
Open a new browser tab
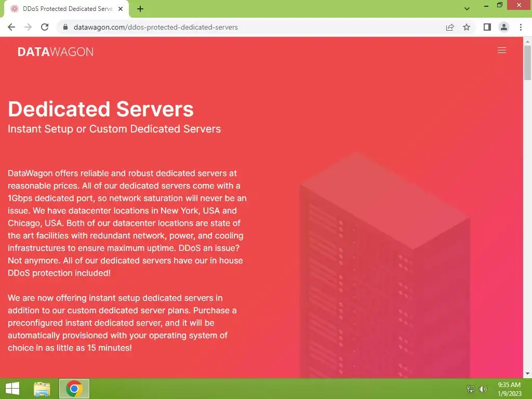click(140, 9)
